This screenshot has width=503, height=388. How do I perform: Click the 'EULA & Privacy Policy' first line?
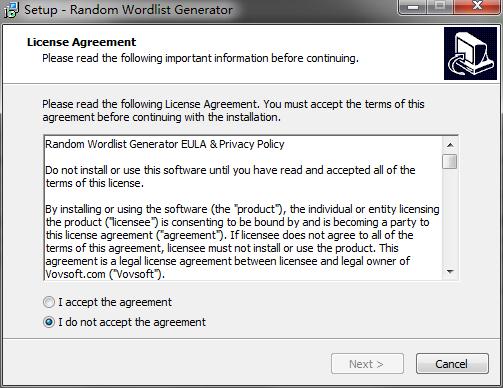click(165, 144)
